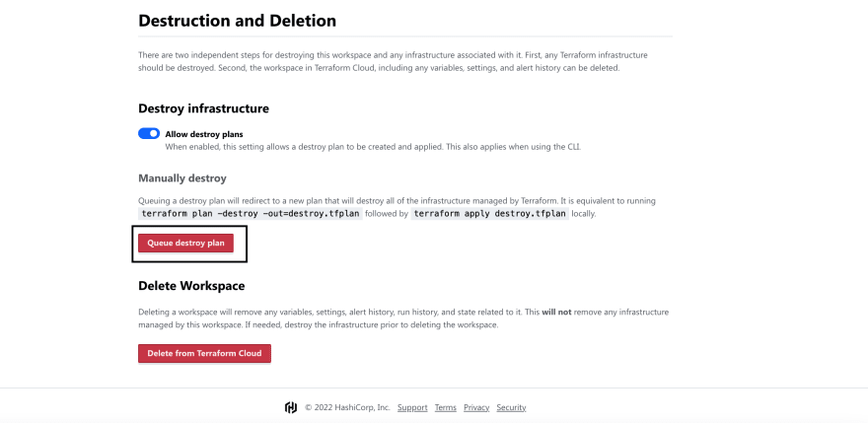868x423 pixels.
Task: Click the "Manually destroy" subheading
Action: click(182, 178)
